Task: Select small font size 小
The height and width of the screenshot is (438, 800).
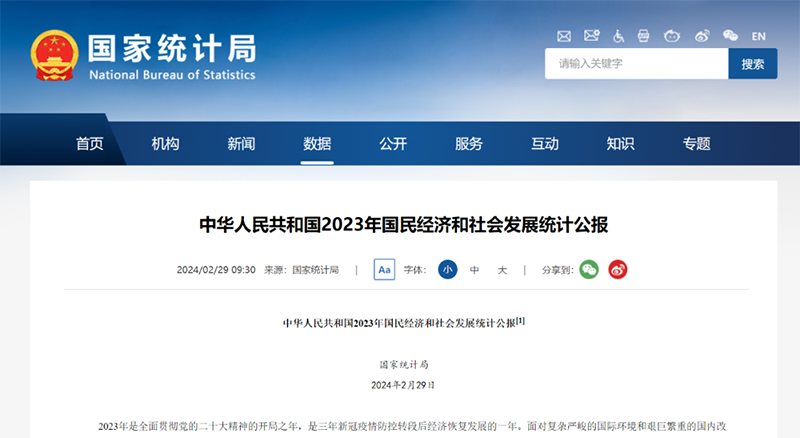Action: tap(447, 270)
